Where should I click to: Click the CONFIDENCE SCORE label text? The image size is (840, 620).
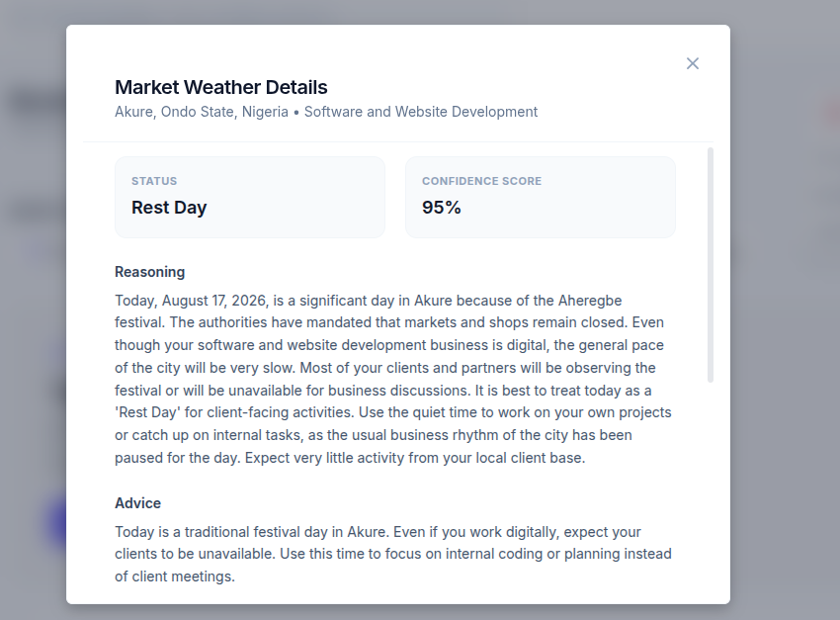(481, 181)
